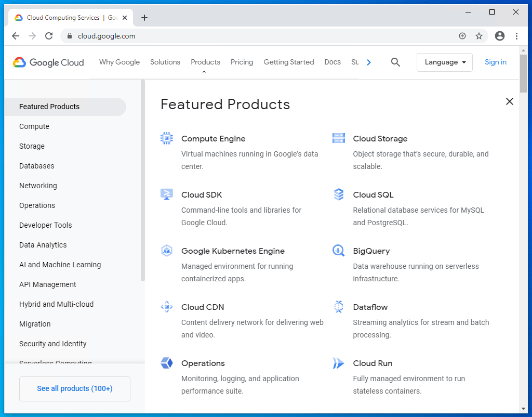Select Data Analytics category
This screenshot has height=417, width=532.
[43, 245]
